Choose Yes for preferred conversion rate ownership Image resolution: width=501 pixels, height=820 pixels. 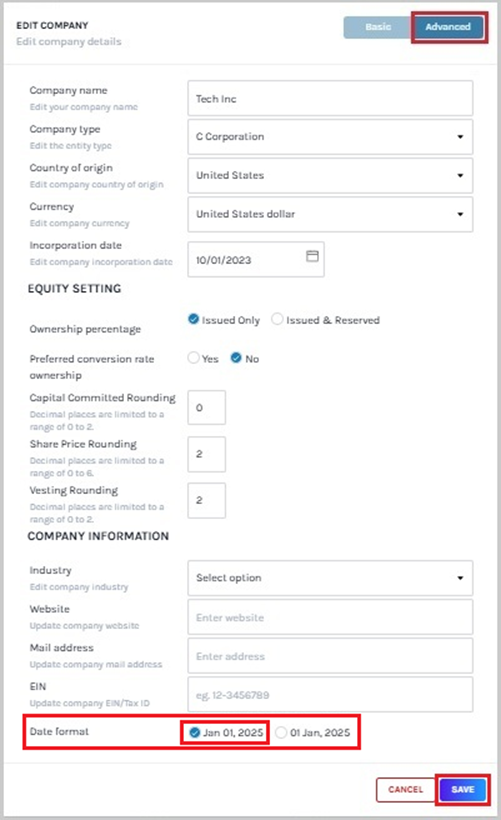coord(193,358)
